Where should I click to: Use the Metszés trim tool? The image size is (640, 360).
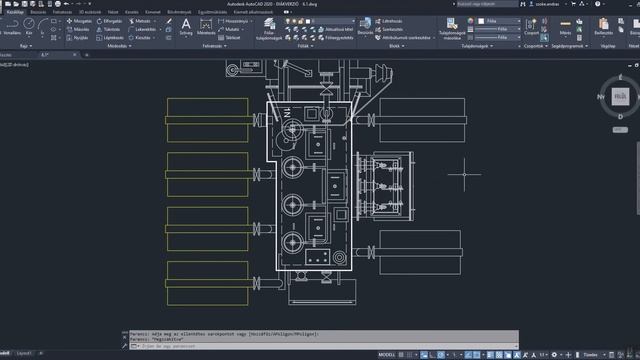coord(140,21)
